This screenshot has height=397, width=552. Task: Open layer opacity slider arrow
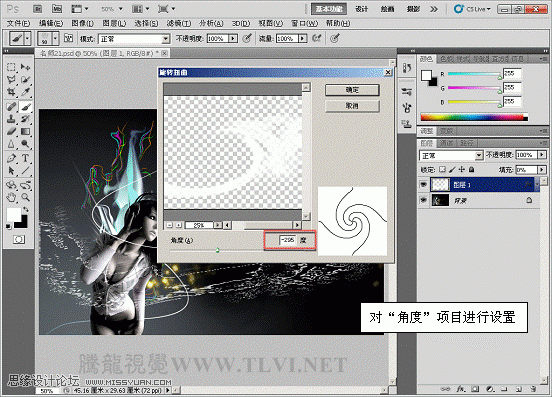click(542, 155)
